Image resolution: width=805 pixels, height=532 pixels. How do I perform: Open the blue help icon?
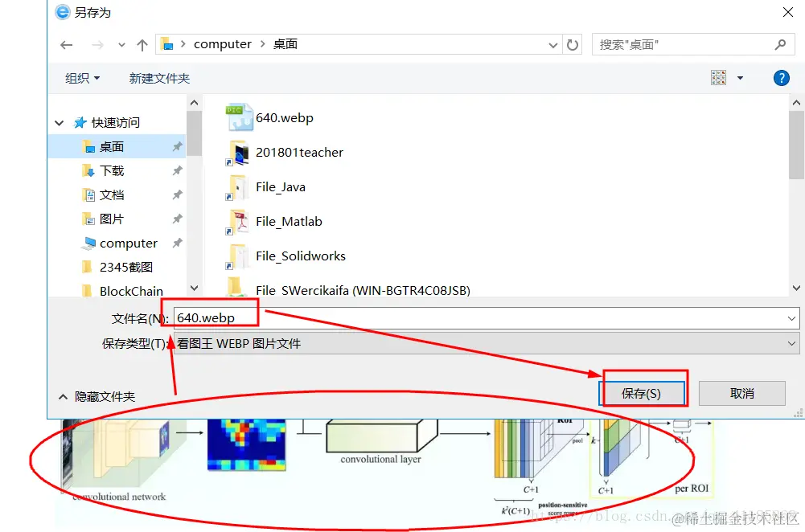click(x=781, y=78)
